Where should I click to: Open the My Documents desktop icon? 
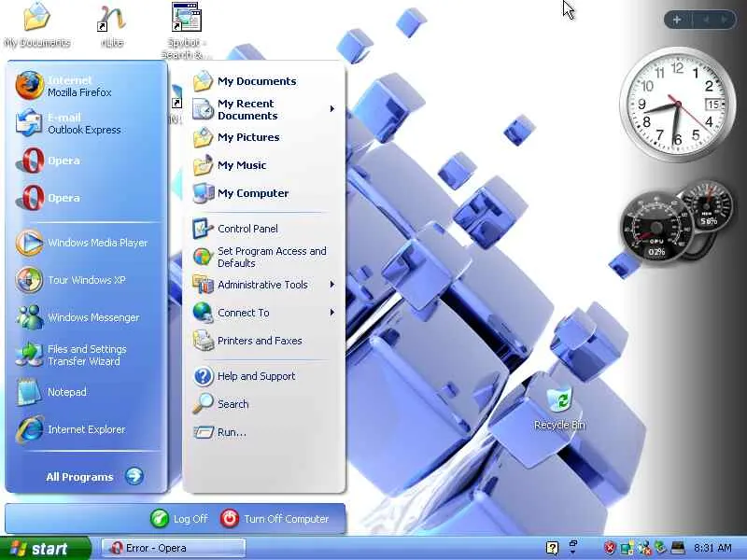(x=37, y=25)
